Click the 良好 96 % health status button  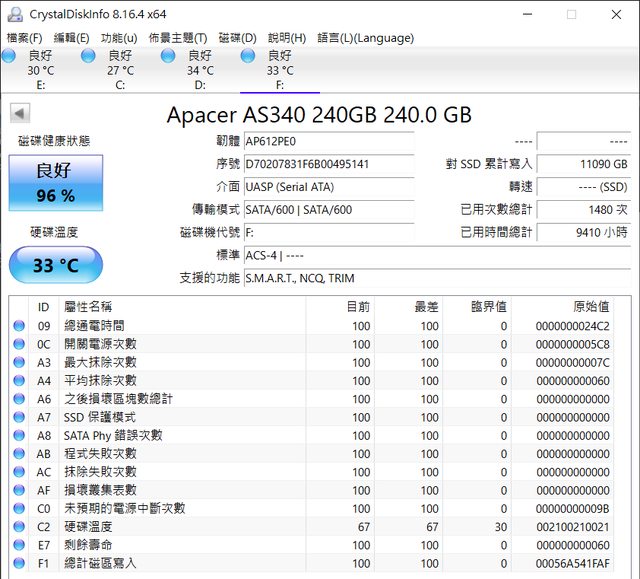tap(55, 183)
